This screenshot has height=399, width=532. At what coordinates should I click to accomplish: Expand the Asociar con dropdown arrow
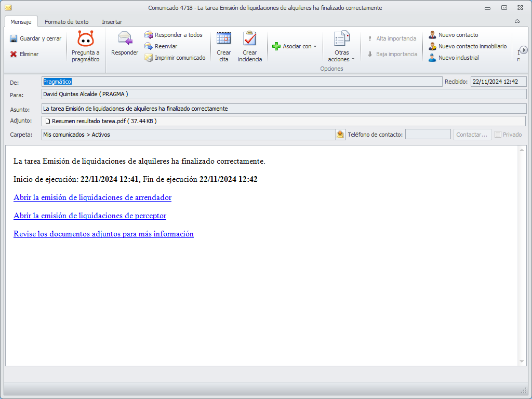[315, 46]
